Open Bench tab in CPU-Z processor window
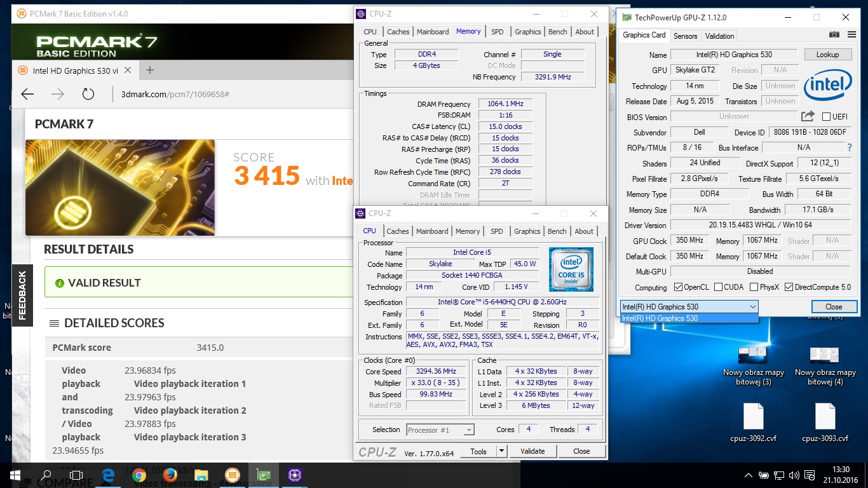The width and height of the screenshot is (868, 488). click(x=557, y=231)
